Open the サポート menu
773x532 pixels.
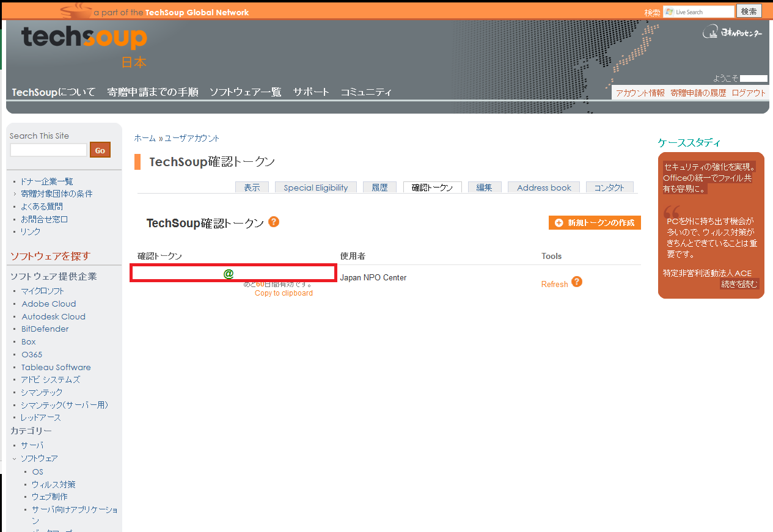point(311,92)
